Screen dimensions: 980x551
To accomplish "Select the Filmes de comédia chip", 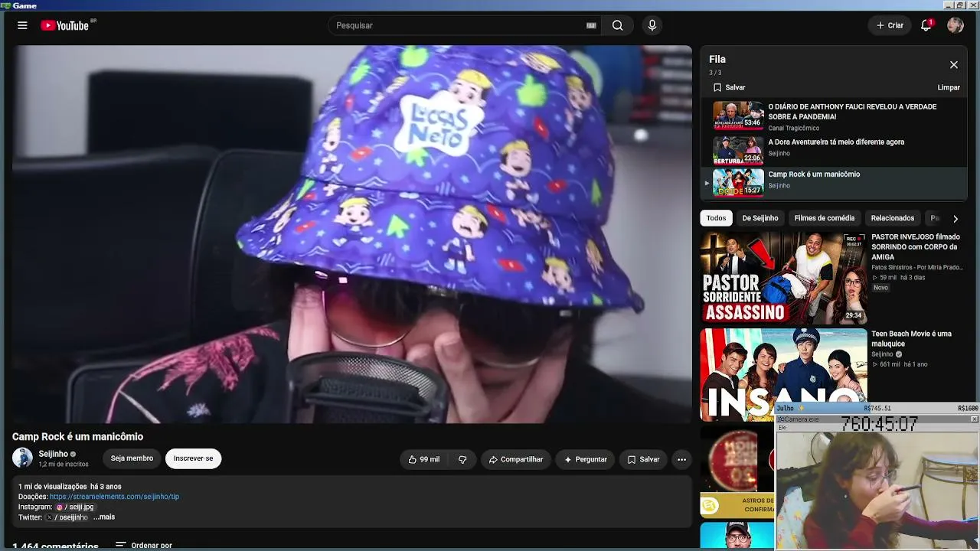I will [824, 218].
